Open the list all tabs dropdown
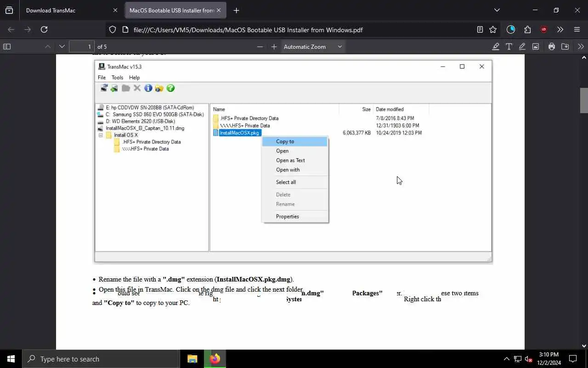Screen dimensions: 588x368 coord(497,10)
